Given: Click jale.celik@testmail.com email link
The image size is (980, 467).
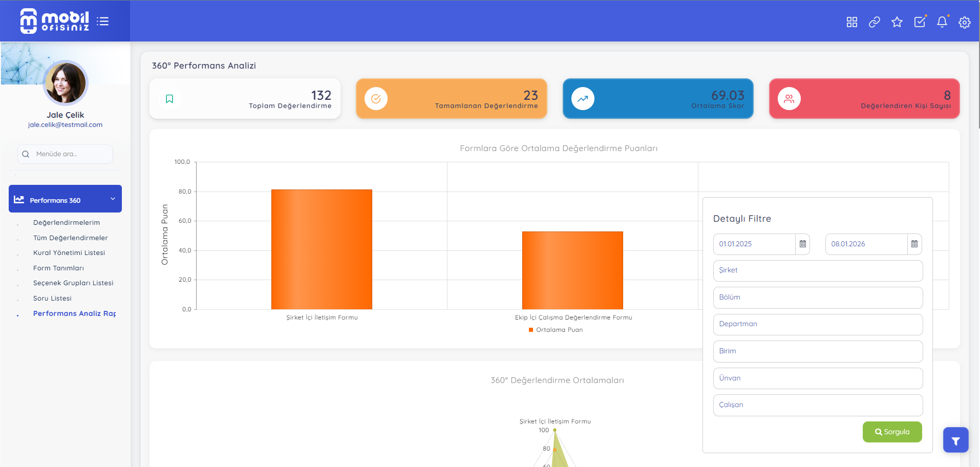Looking at the screenshot, I should [65, 125].
